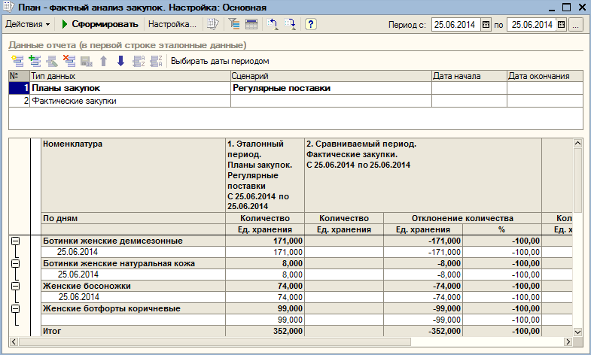Click the 99,000 quantity of Женские ботфорты коричневые
Viewport: 591px width, 364px height.
point(265,308)
